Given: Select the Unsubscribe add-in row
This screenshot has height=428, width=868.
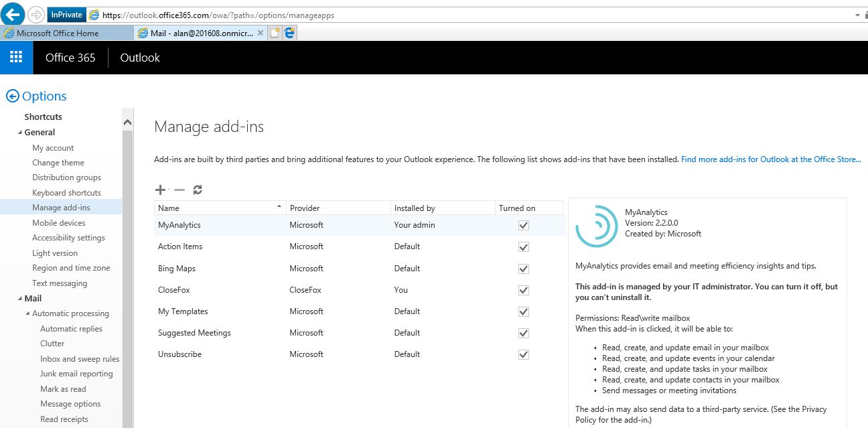Looking at the screenshot, I should click(358, 354).
